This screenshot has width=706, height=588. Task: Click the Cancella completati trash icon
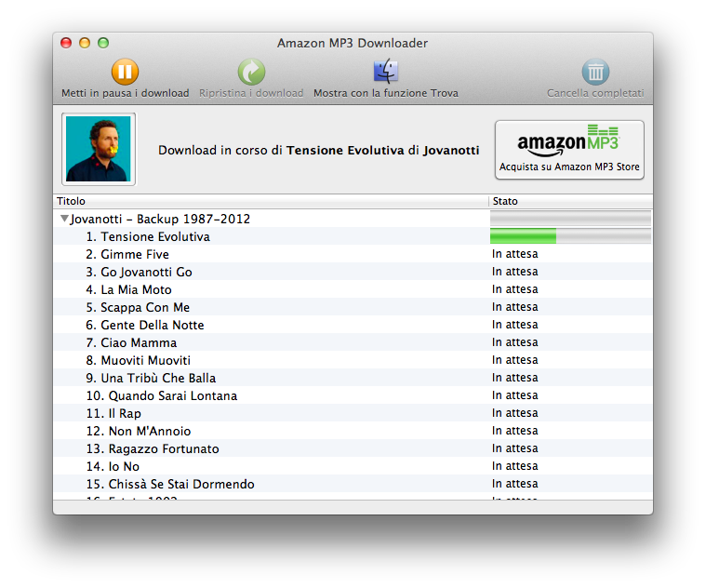coord(595,72)
